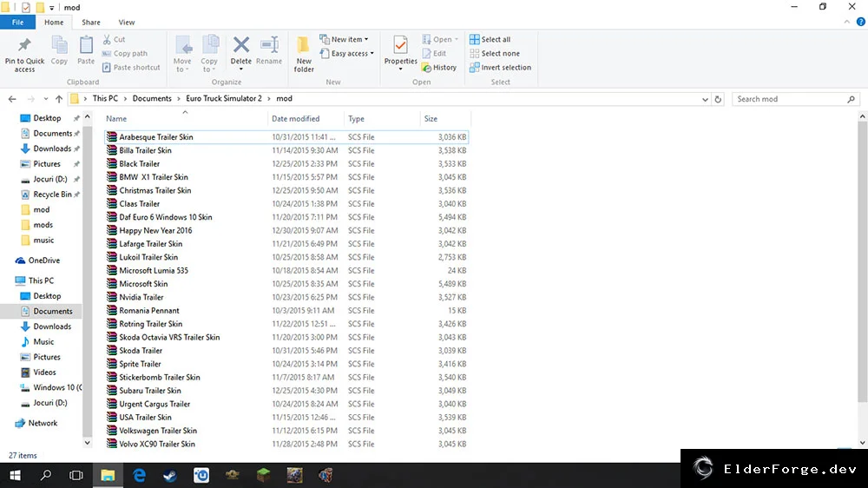Screen dimensions: 868x488
Task: Select the 'Volvo XC90 Trailer Skin' file
Action: pos(286,444)
